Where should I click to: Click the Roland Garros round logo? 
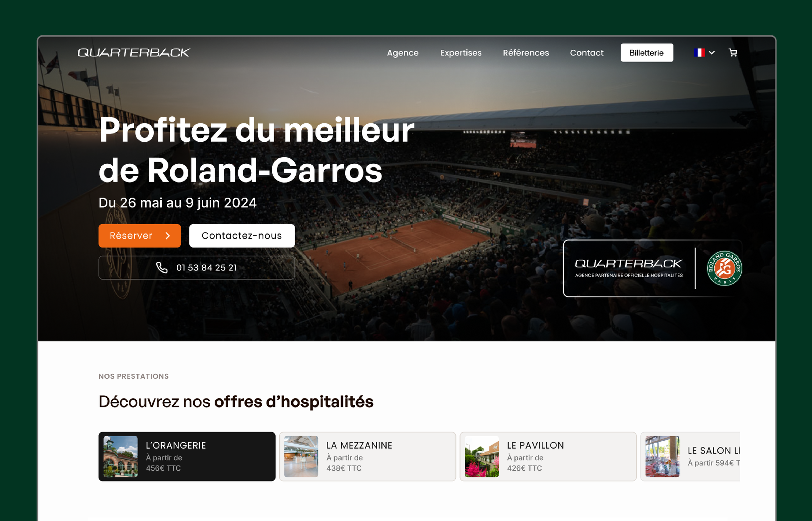click(724, 268)
